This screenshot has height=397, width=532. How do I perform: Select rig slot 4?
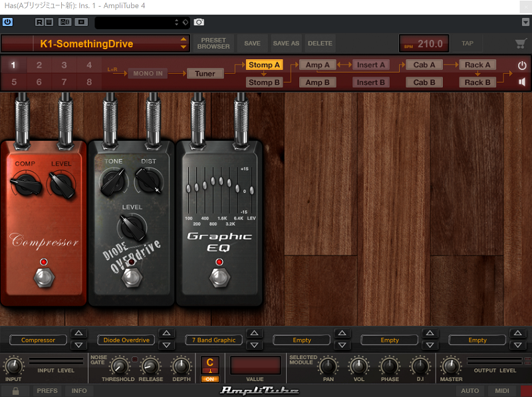89,65
